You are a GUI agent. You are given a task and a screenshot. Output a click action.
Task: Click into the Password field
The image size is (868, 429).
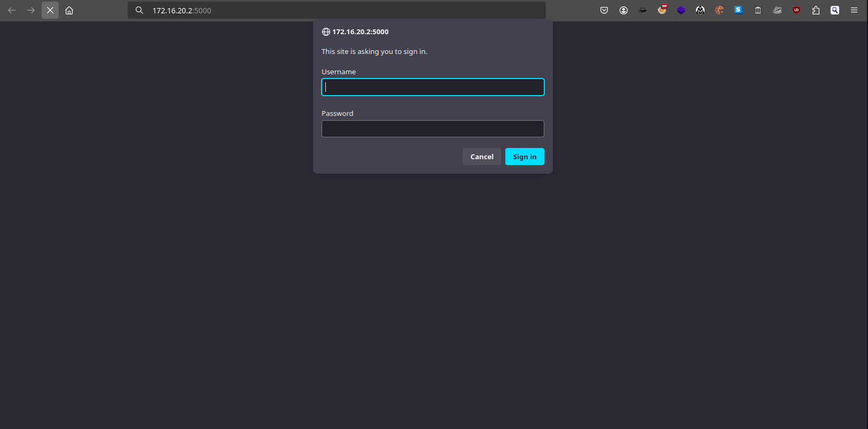point(433,129)
